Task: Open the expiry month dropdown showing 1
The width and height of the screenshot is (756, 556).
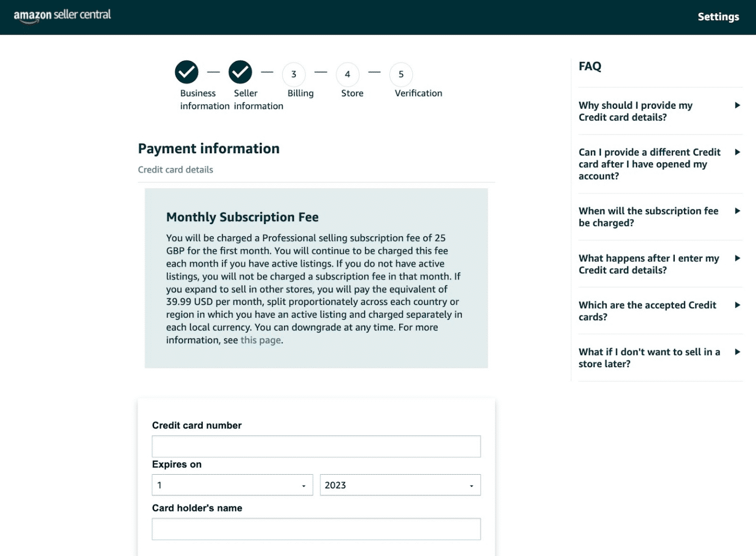Action: (232, 485)
